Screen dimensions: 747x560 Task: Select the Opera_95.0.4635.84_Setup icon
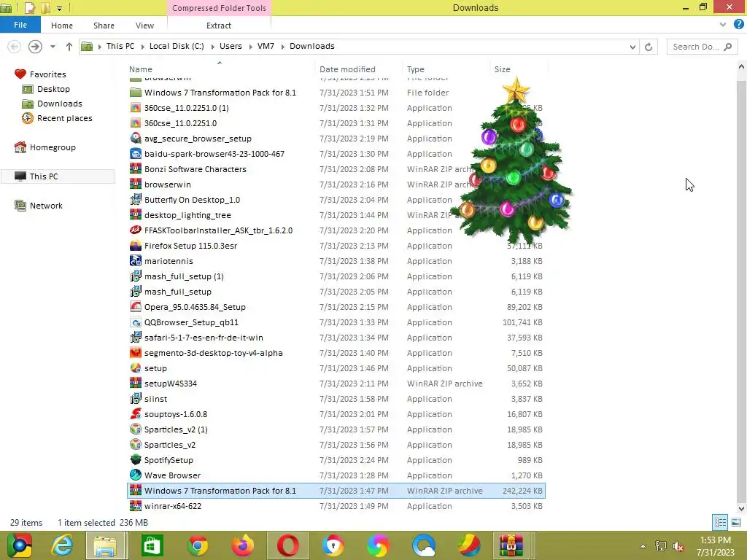[135, 307]
